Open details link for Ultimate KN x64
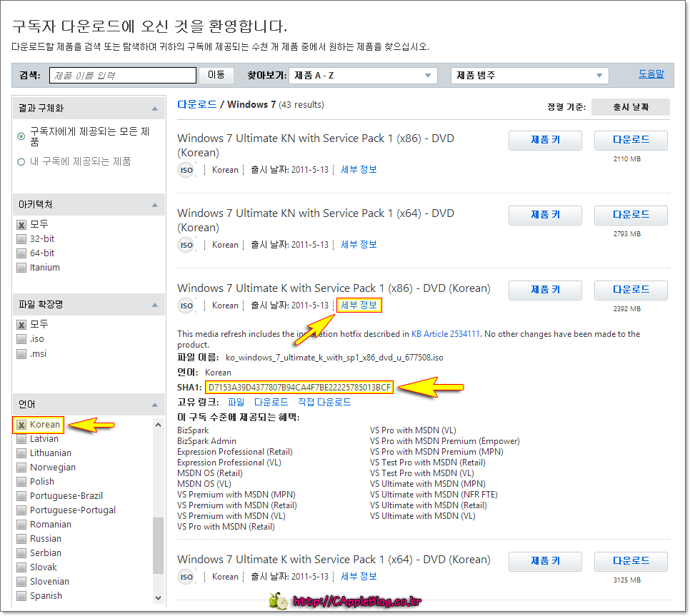Viewport: 690px width, 616px height. pyautogui.click(x=359, y=245)
